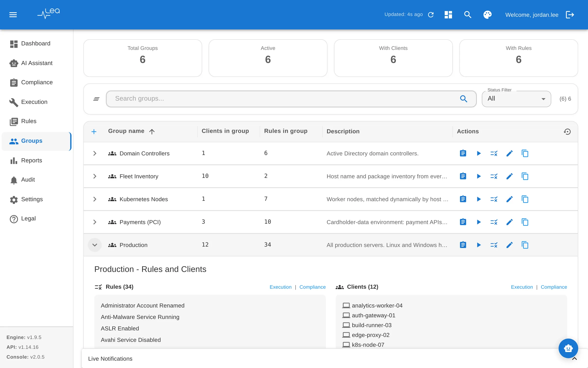Open the Status Filter dropdown
Image resolution: width=588 pixels, height=368 pixels.
click(x=516, y=99)
